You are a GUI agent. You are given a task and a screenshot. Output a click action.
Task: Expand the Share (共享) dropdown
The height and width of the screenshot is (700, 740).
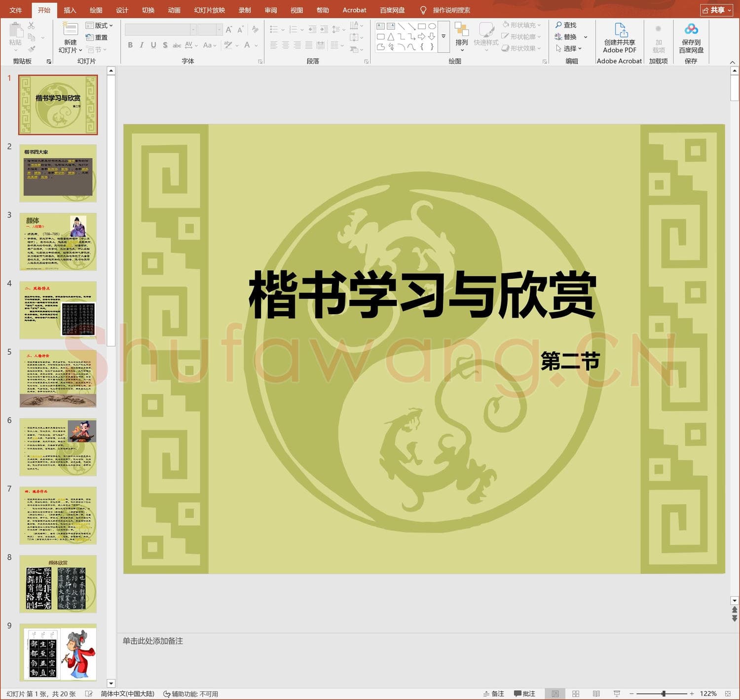pos(717,10)
